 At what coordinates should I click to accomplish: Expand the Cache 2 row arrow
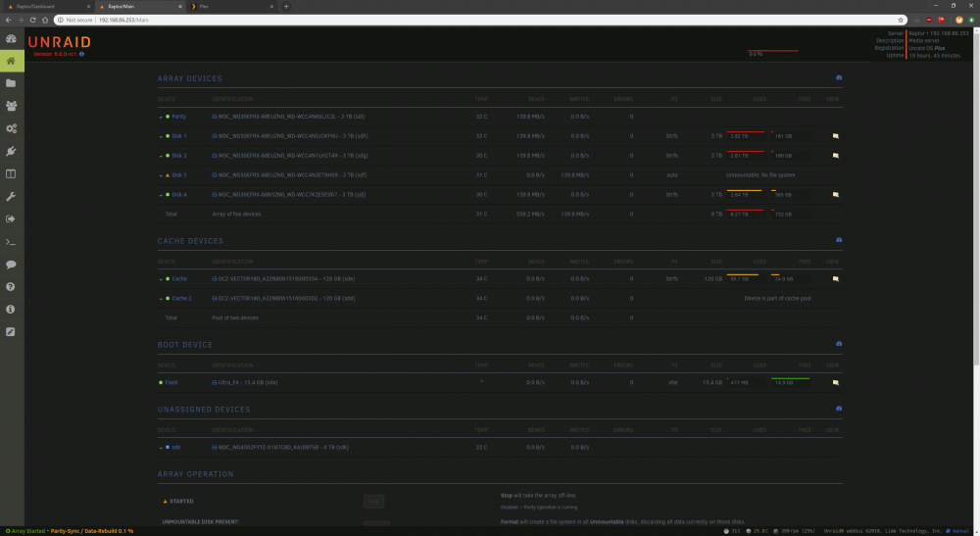[x=161, y=299]
